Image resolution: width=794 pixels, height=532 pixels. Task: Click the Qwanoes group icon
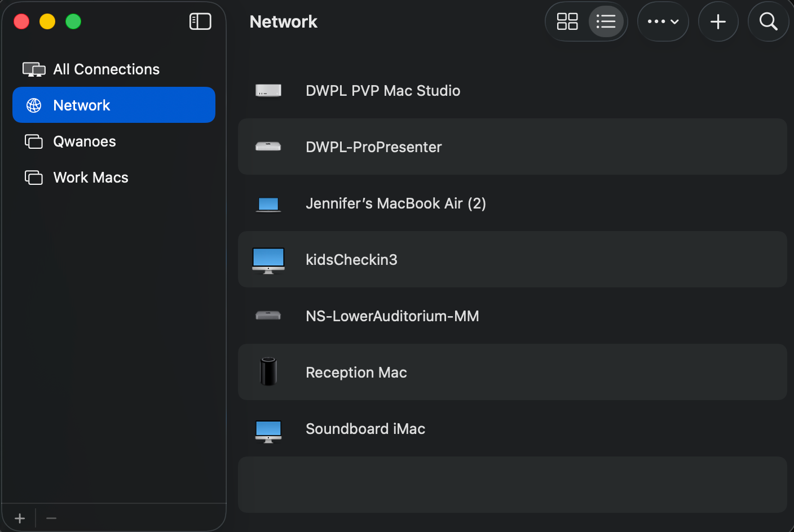tap(34, 141)
